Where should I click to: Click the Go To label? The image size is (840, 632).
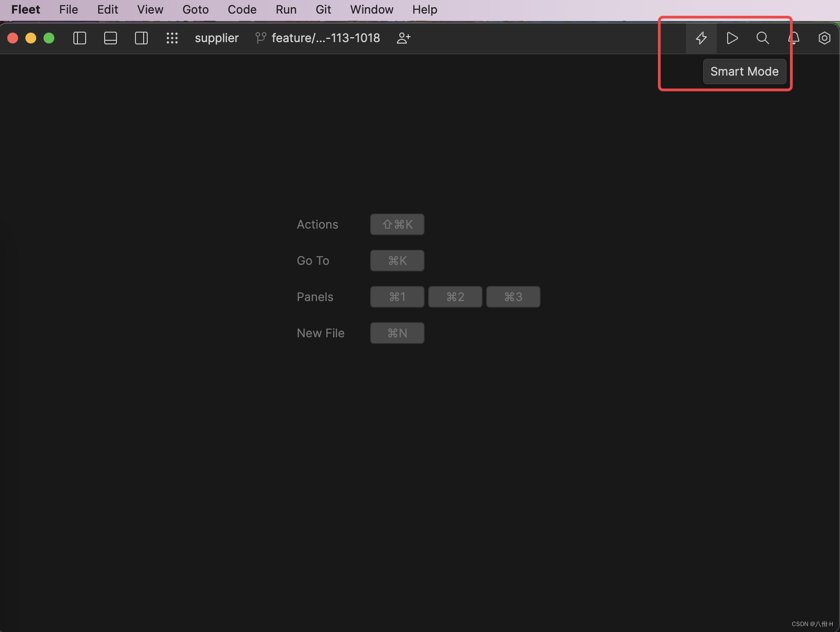tap(313, 261)
